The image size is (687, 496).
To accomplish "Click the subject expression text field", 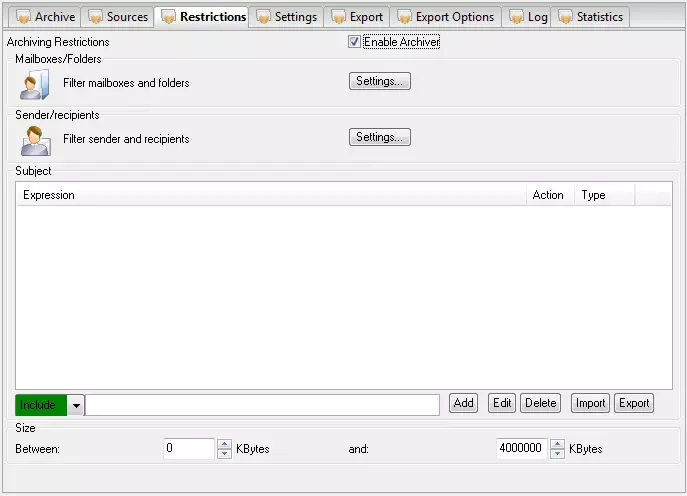I will tap(262, 404).
